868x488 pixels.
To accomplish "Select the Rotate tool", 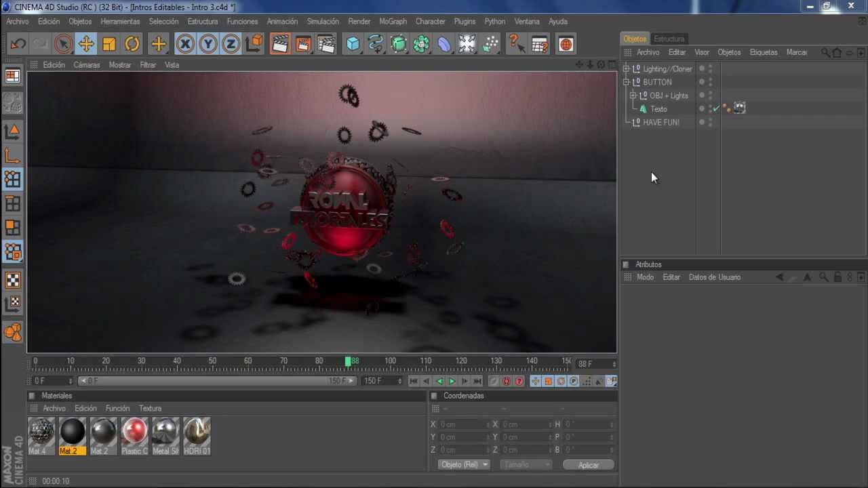I will tap(132, 45).
